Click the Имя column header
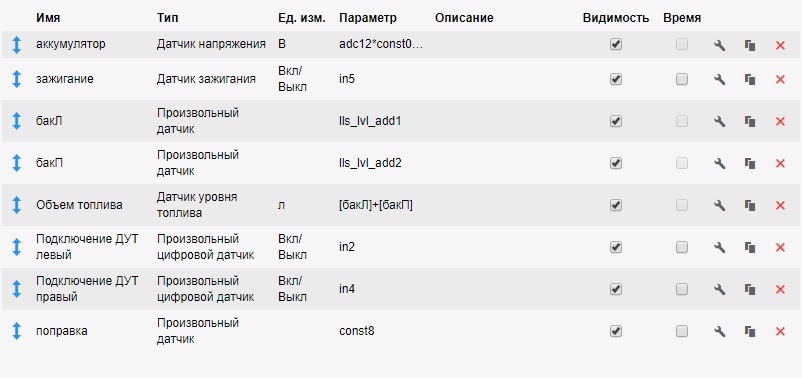This screenshot has width=802, height=378. coord(48,18)
